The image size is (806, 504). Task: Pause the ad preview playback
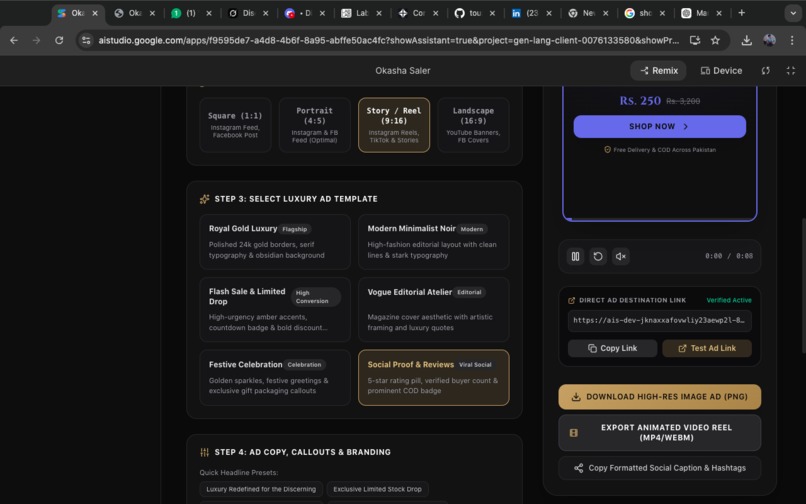point(575,256)
